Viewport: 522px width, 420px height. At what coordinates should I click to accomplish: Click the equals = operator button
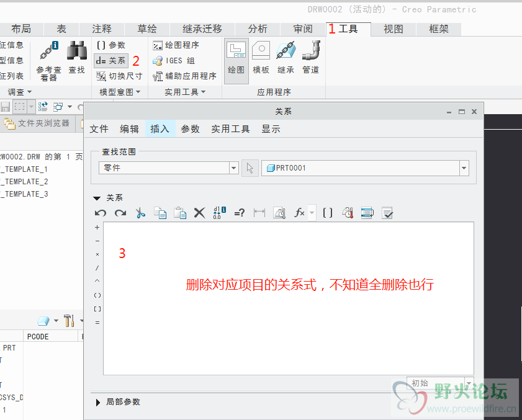point(97,323)
